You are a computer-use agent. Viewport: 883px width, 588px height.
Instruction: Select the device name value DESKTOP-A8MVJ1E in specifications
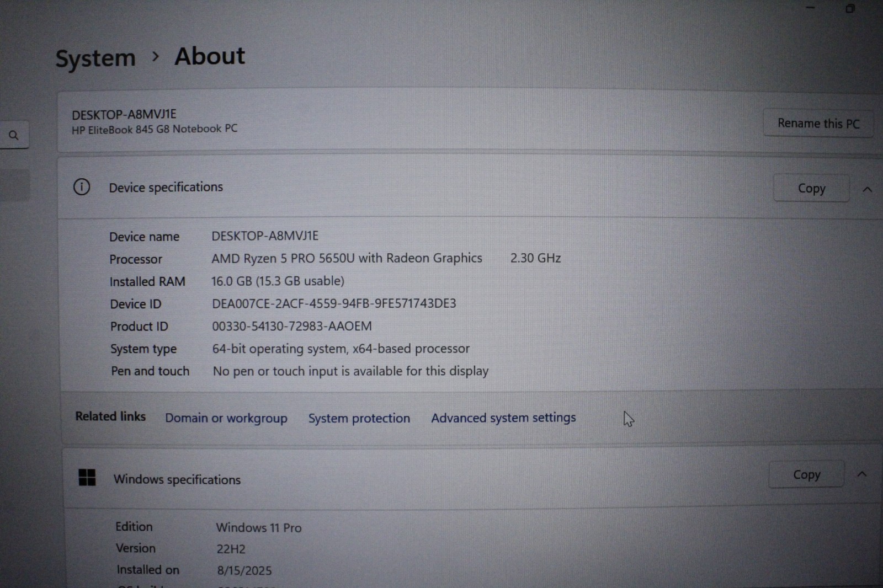(x=265, y=236)
